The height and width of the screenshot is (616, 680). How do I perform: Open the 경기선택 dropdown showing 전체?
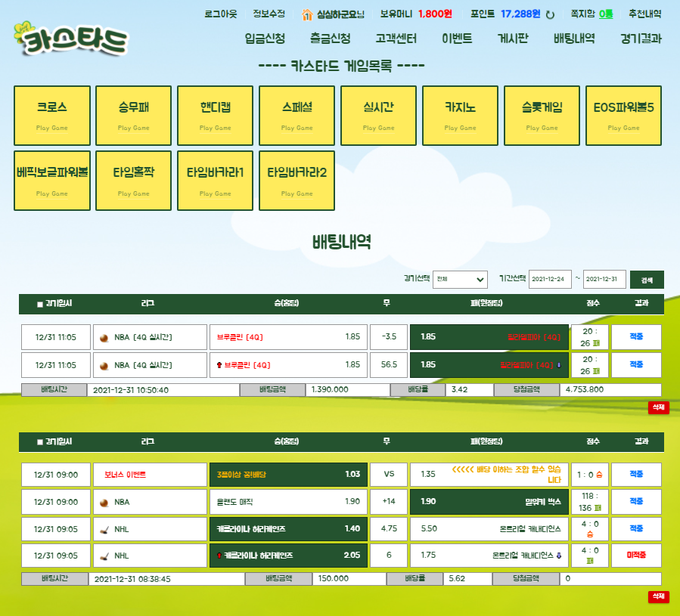460,279
